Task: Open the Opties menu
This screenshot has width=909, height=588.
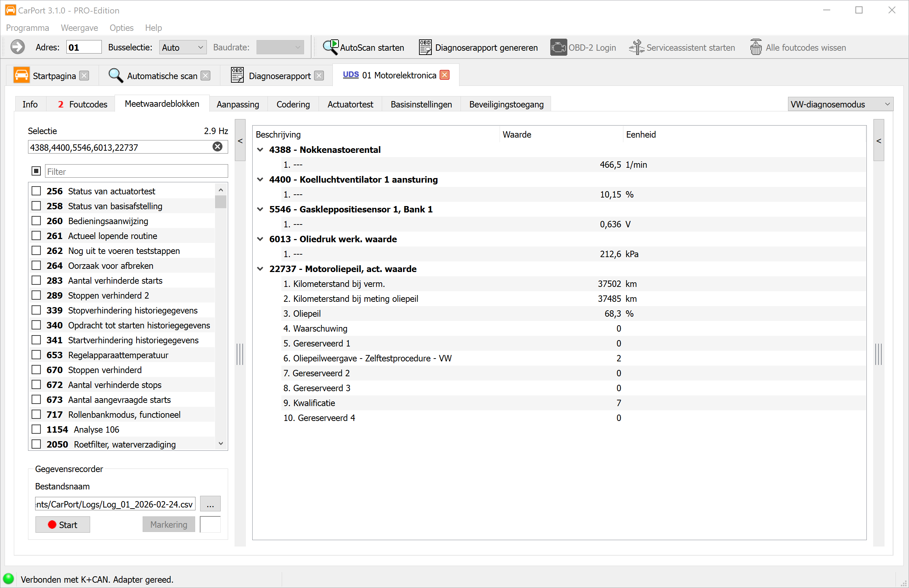Action: tap(121, 28)
